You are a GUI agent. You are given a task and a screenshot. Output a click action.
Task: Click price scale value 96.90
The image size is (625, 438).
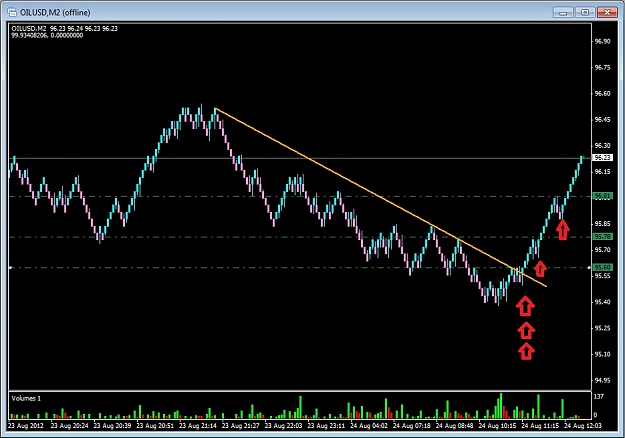602,41
